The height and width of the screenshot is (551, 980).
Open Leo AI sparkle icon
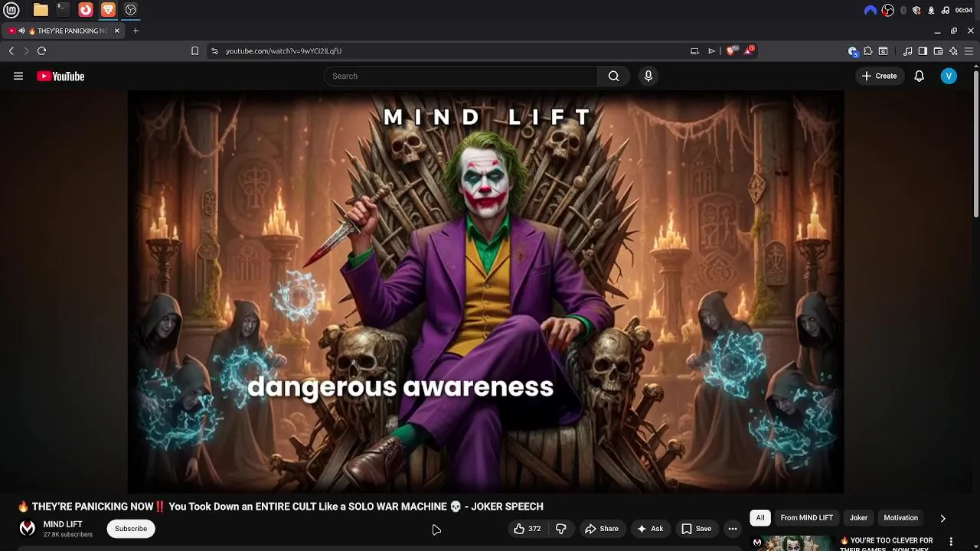tap(953, 51)
